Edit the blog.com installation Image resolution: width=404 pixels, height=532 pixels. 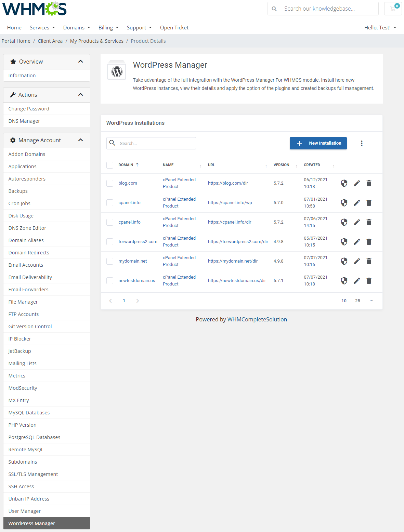tap(357, 183)
